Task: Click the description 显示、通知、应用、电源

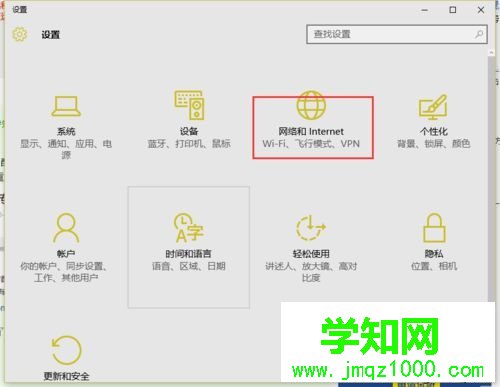Action: (66, 149)
